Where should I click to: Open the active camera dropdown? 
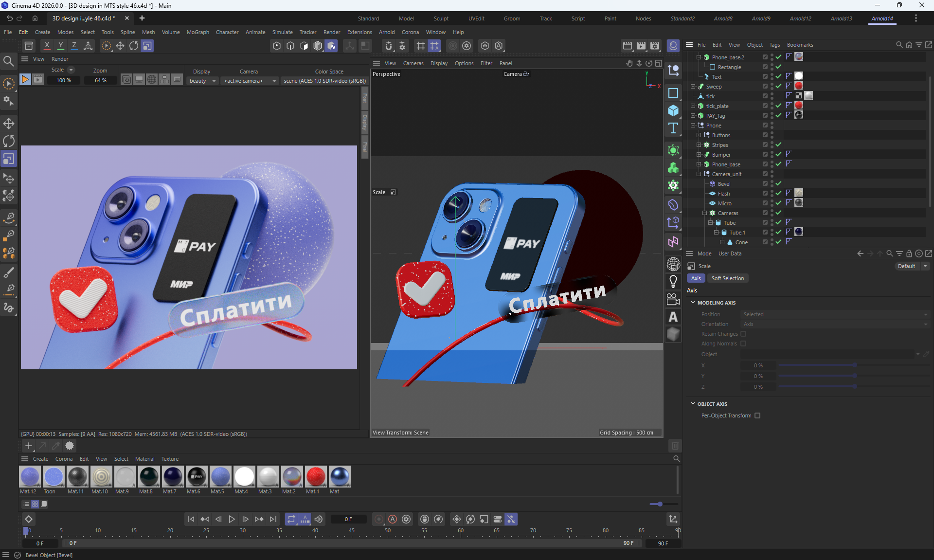pos(250,81)
